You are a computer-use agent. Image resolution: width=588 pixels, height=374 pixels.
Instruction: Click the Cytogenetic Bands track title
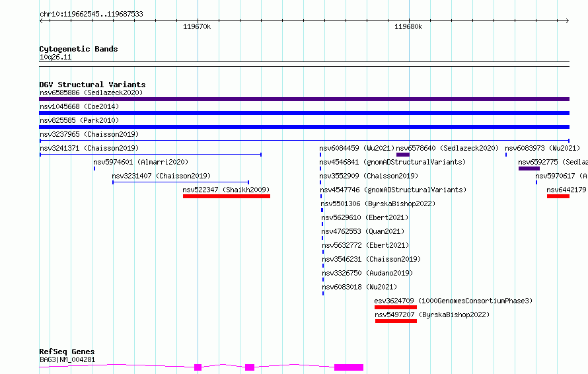pos(79,49)
